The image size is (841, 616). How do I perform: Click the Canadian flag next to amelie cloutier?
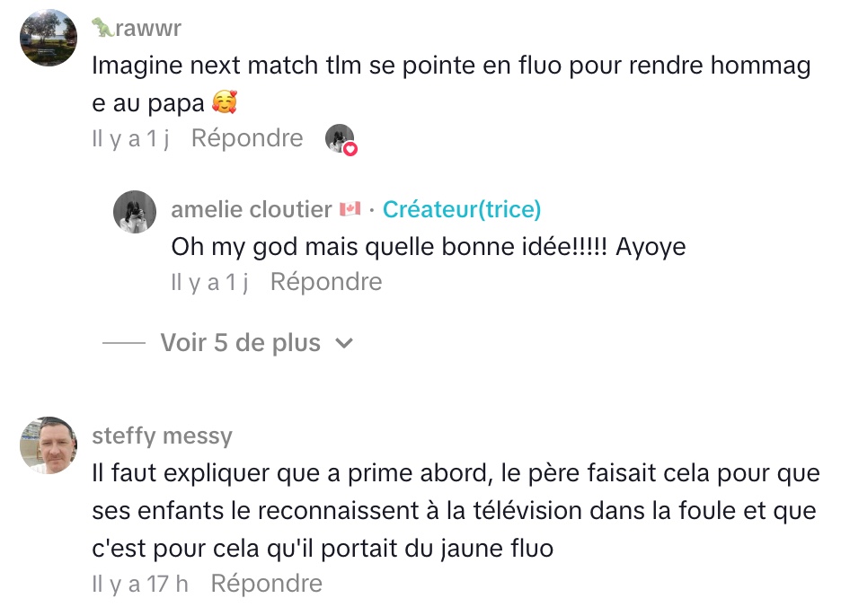[x=350, y=209]
